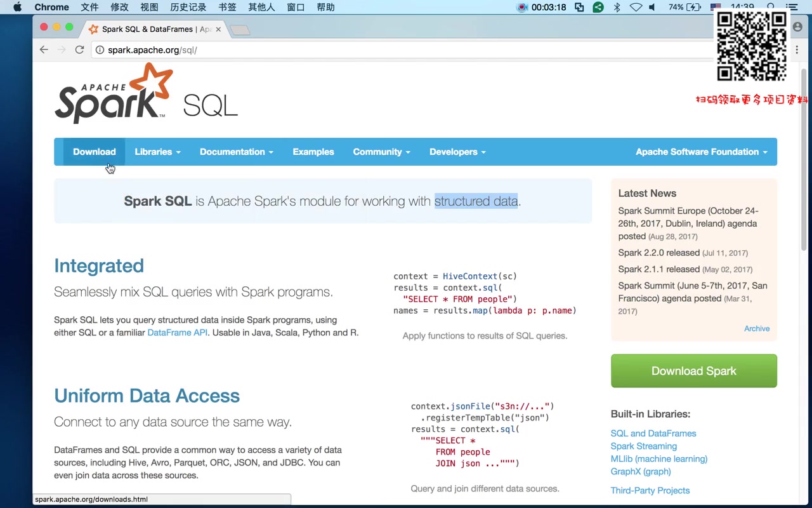812x508 pixels.
Task: Click the DataFrame API link
Action: 178,333
